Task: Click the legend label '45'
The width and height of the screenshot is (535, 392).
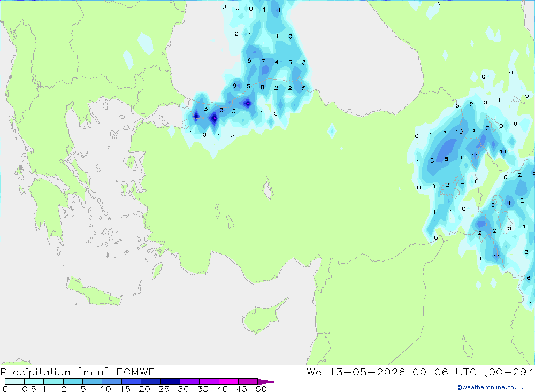Action: [242, 389]
